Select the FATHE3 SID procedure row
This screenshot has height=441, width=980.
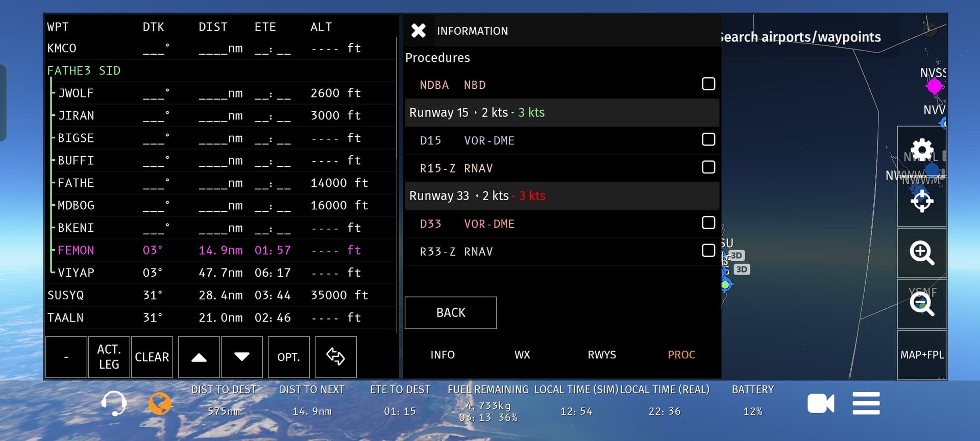pos(220,70)
